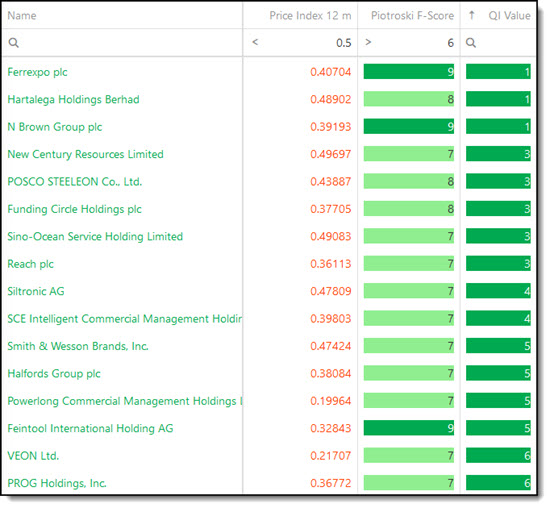Open the VEON Ltd. link
This screenshot has height=508, width=550.
33,456
